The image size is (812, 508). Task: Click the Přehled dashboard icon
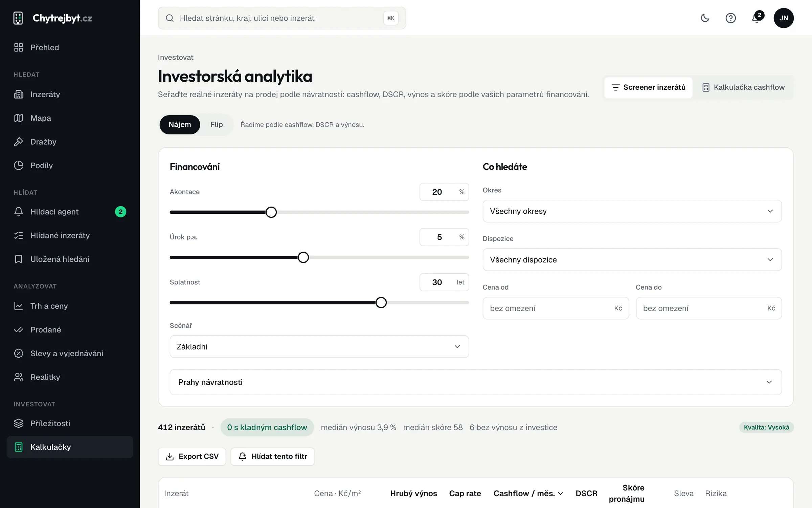click(19, 47)
